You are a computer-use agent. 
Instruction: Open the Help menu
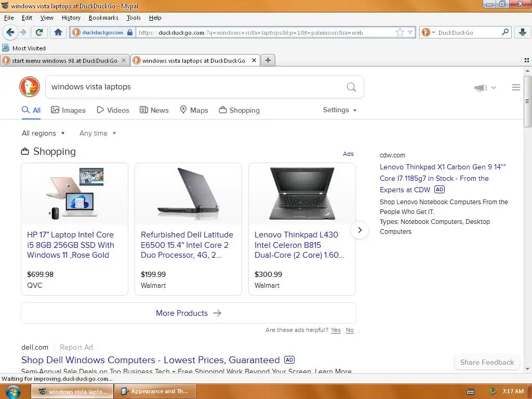click(155, 18)
